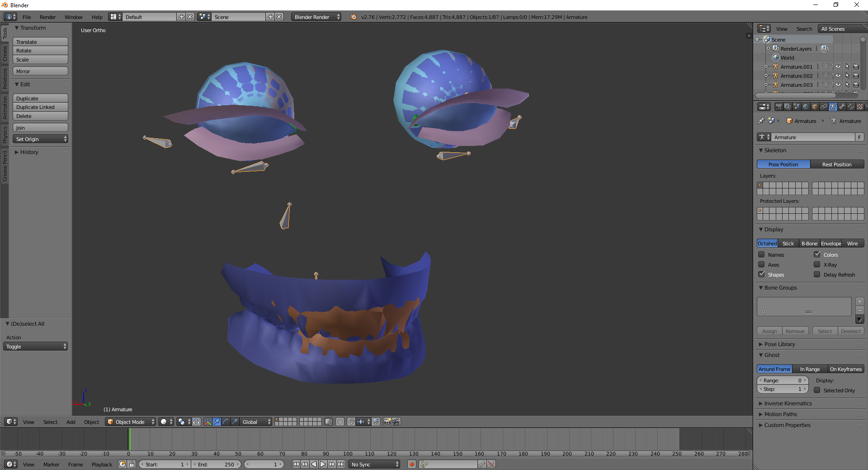Open the Help menu
The width and height of the screenshot is (868, 470).
(x=97, y=17)
